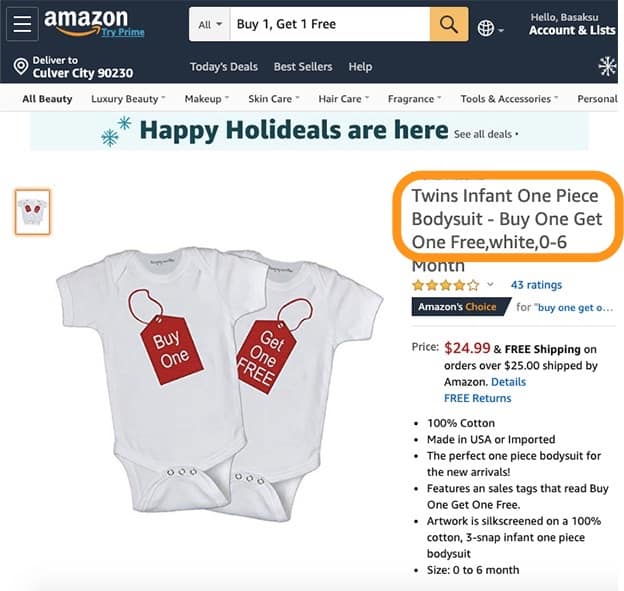Open the globe language selector
This screenshot has width=624, height=591.
click(x=490, y=29)
